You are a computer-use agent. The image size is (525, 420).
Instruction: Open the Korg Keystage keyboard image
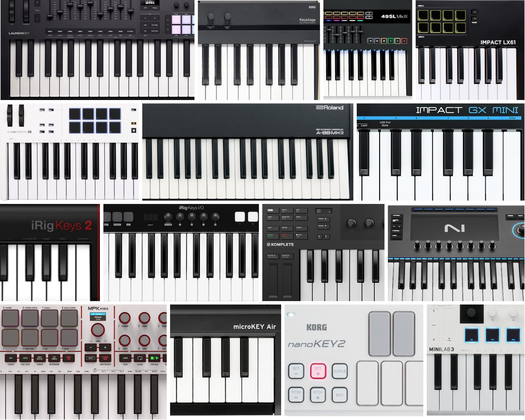(x=259, y=50)
